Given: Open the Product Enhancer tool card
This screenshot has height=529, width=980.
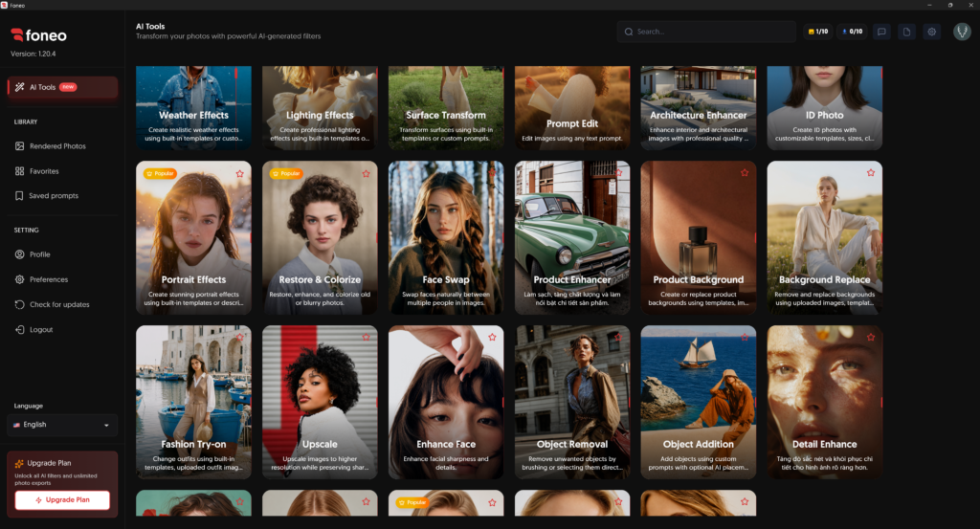Looking at the screenshot, I should [x=572, y=238].
